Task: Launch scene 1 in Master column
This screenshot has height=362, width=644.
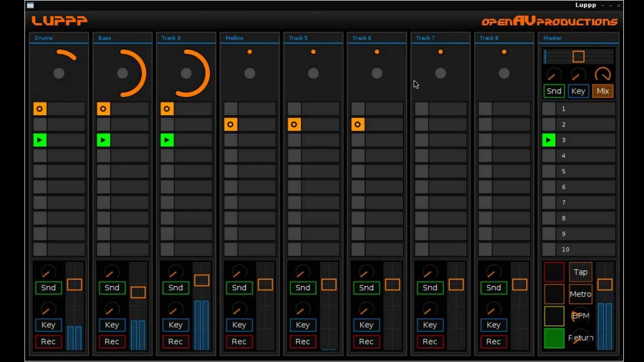Action: (549, 109)
